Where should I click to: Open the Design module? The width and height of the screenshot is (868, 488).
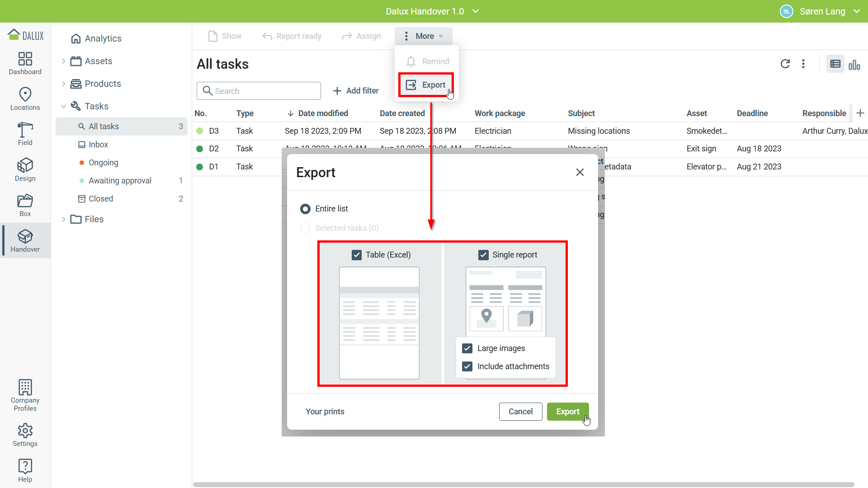pos(25,170)
